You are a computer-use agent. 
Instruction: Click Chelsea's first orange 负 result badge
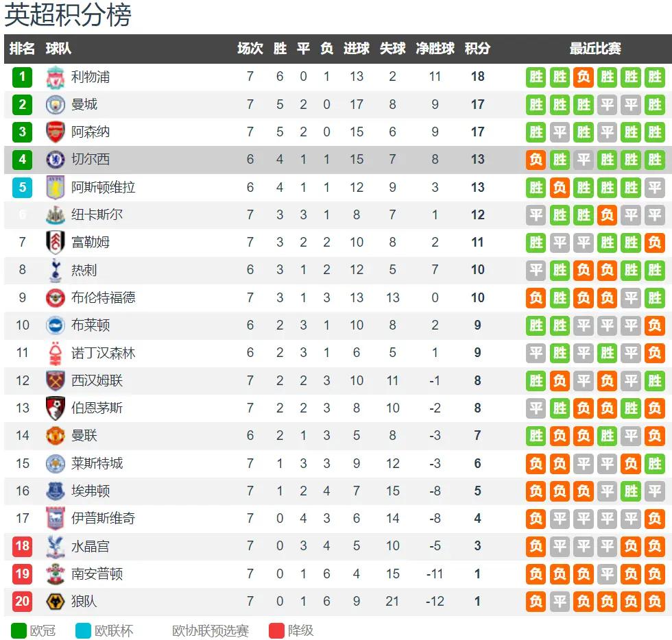click(536, 160)
